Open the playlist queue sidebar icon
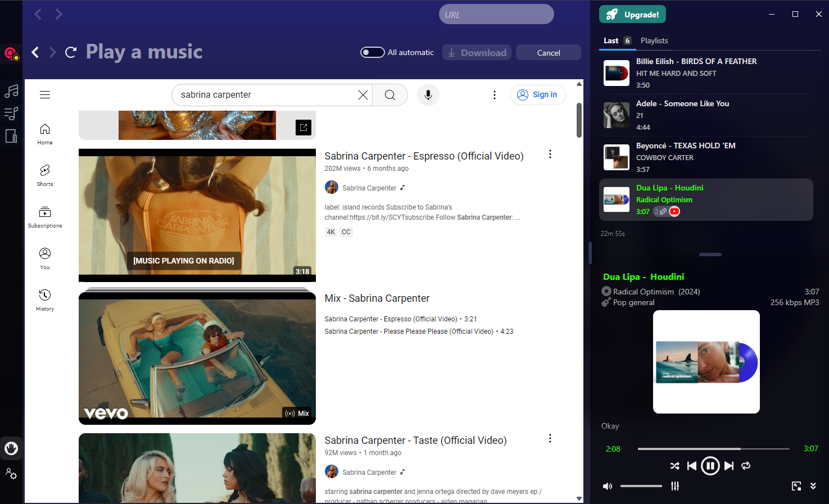Viewport: 829px width, 504px height. [x=11, y=113]
